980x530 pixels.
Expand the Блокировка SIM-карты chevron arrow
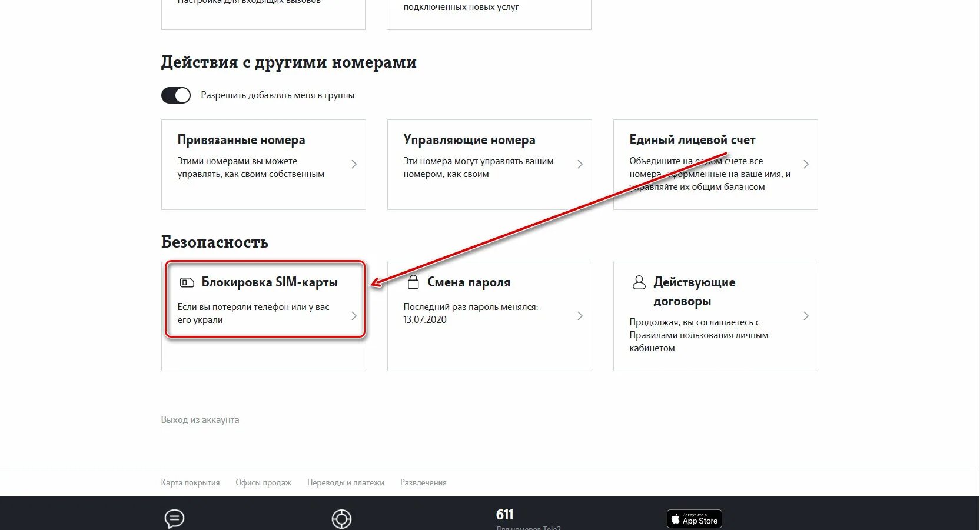point(354,316)
